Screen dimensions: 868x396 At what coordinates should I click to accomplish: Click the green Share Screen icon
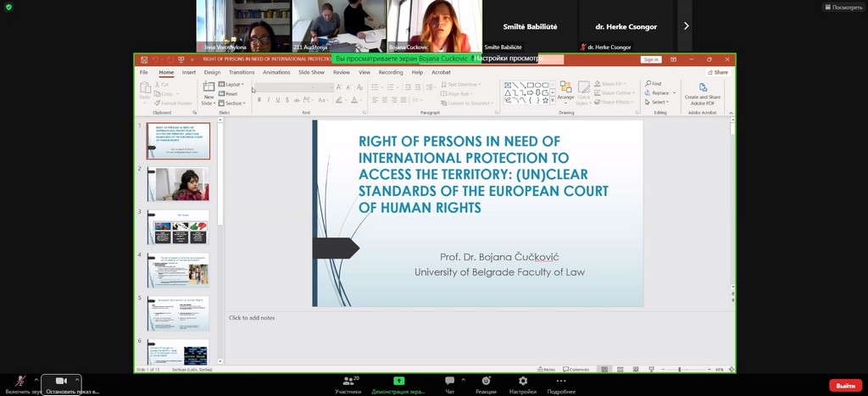pyautogui.click(x=398, y=382)
